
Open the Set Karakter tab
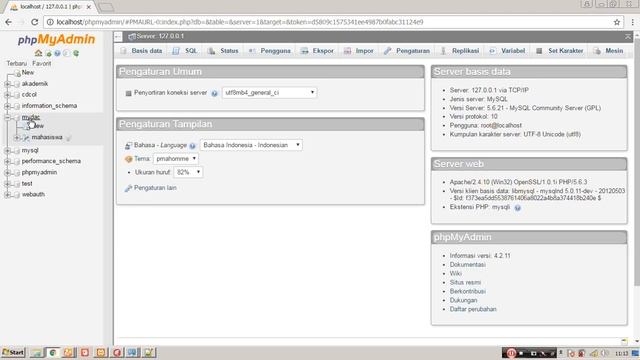pyautogui.click(x=560, y=51)
